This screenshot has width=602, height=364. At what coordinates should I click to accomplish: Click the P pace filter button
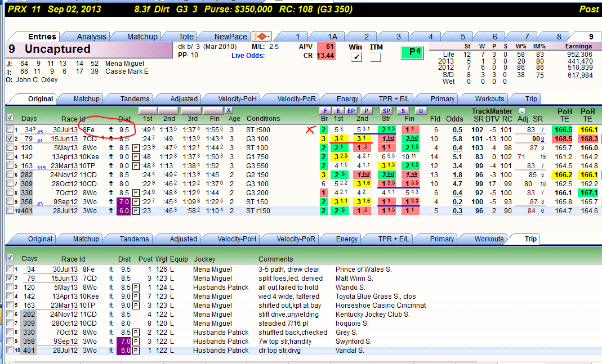tap(366, 111)
